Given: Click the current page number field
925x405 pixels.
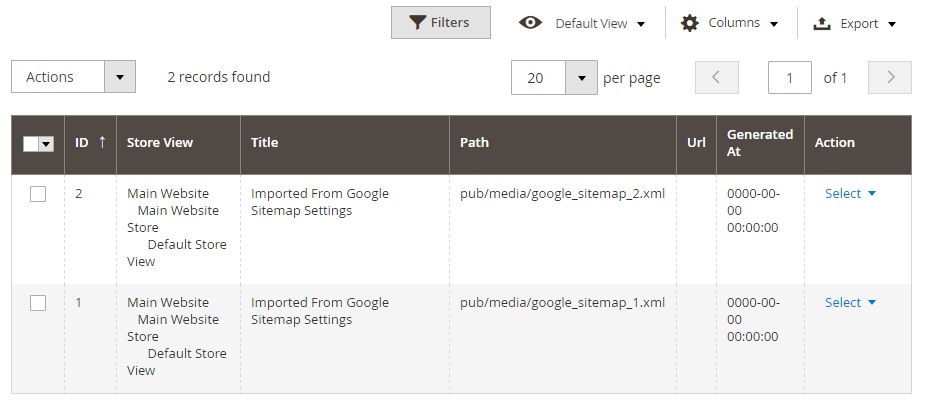Looking at the screenshot, I should [789, 78].
